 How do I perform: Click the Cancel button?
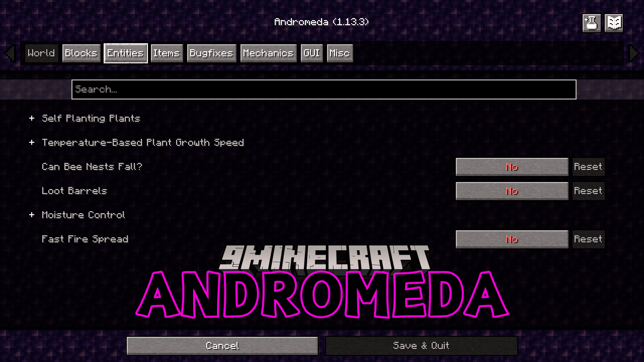tap(222, 345)
